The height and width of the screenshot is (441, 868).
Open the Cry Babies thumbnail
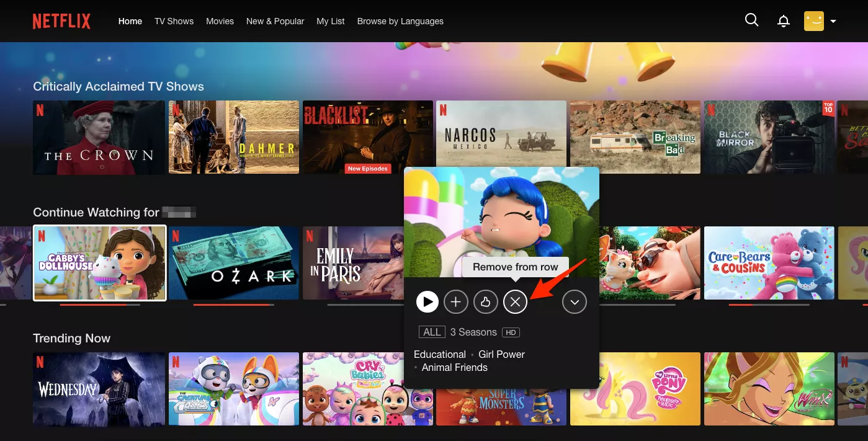[x=368, y=389]
